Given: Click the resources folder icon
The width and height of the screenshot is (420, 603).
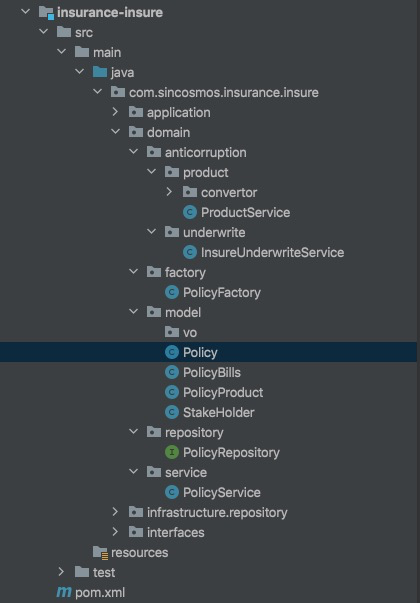Looking at the screenshot, I should pos(100,553).
